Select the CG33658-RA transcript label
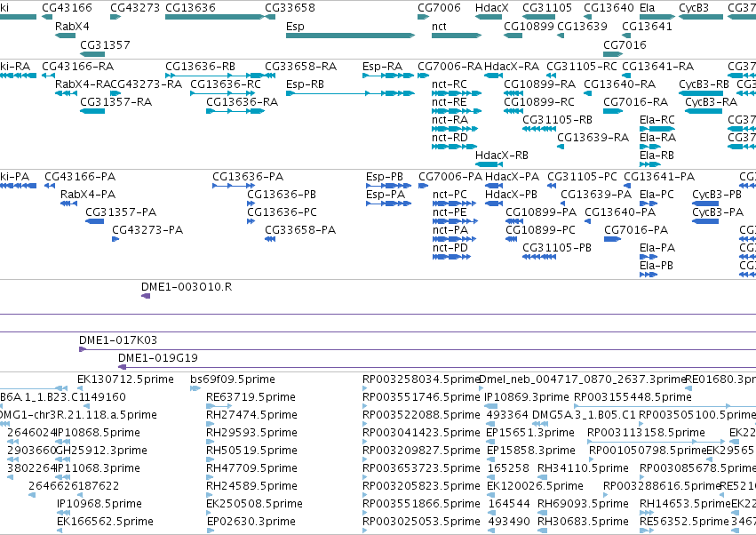This screenshot has width=756, height=535. (300, 67)
